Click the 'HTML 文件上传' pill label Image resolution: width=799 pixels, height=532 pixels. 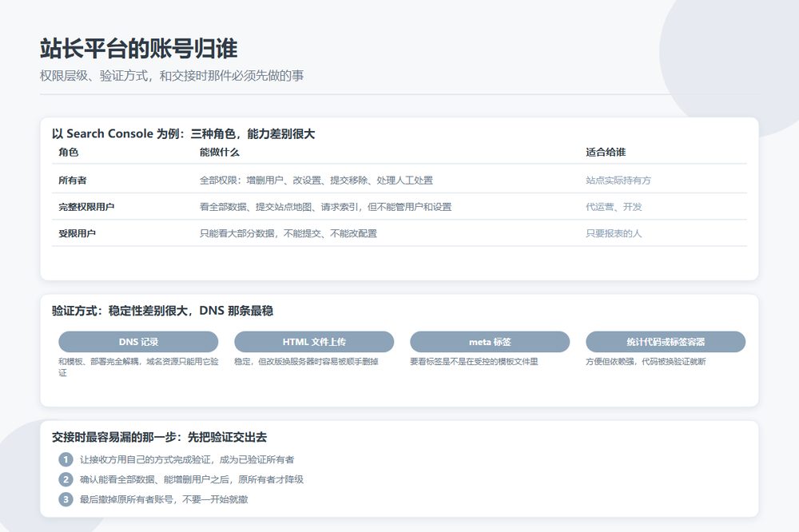coord(314,342)
